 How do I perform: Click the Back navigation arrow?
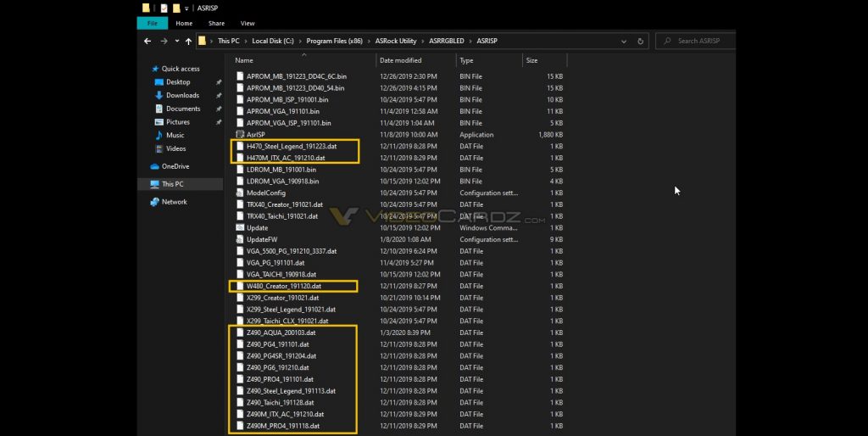tap(147, 41)
